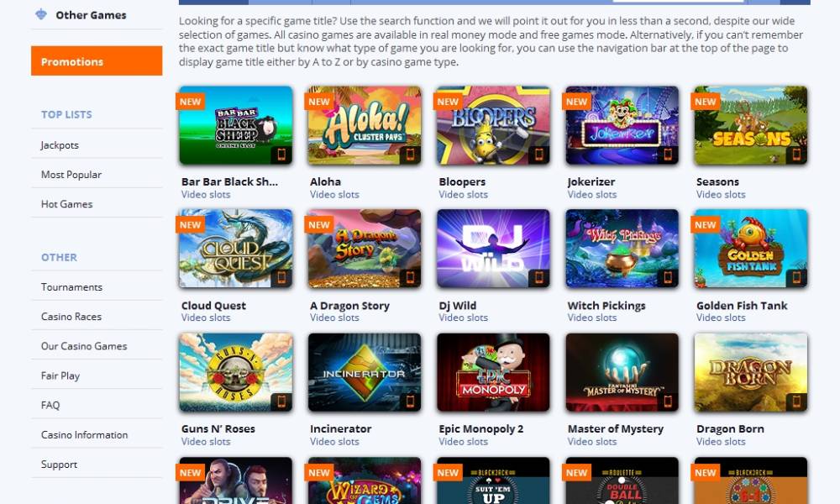The height and width of the screenshot is (504, 840).
Task: Click the mobile icon on Master of Mystery
Action: coord(668,402)
